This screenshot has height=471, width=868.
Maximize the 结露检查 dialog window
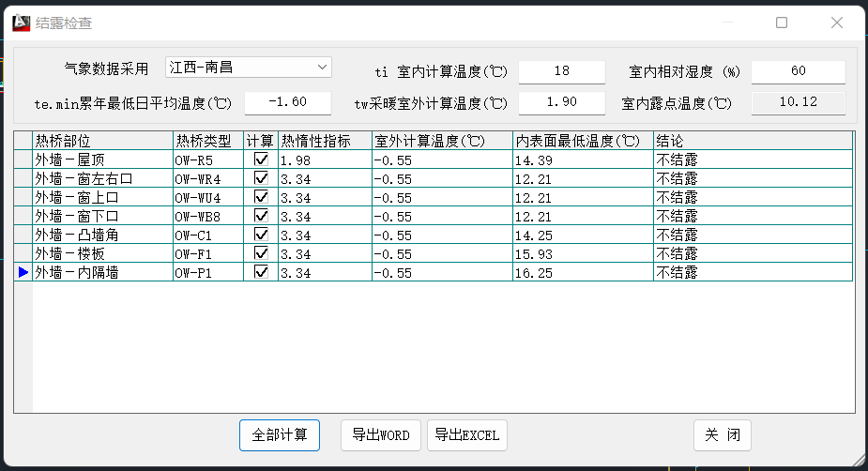(x=781, y=23)
